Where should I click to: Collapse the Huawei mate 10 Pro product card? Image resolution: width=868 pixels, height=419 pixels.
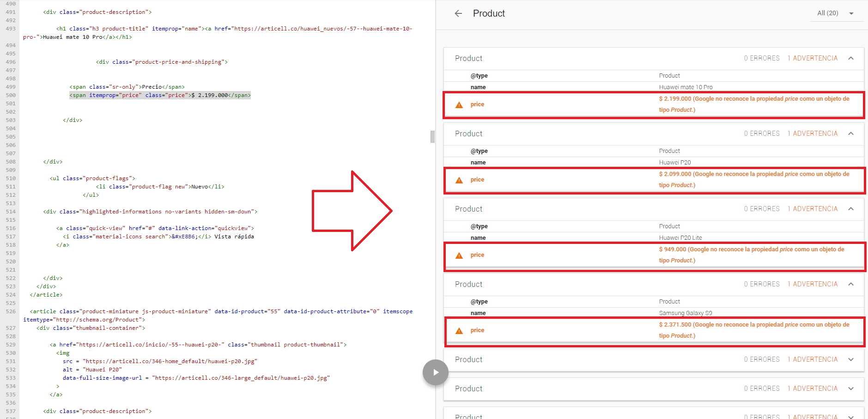(851, 58)
